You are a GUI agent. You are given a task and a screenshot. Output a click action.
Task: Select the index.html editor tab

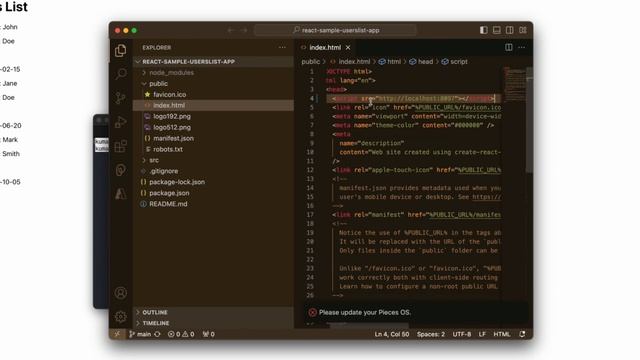click(x=325, y=48)
